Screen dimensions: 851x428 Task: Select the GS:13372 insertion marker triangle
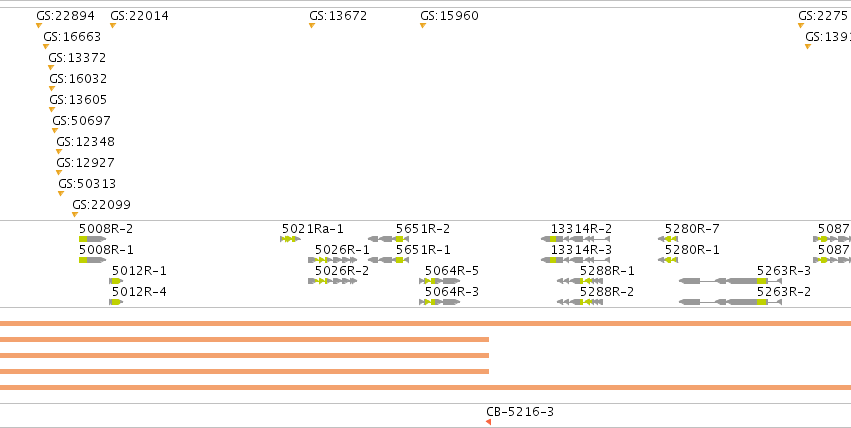(51, 68)
